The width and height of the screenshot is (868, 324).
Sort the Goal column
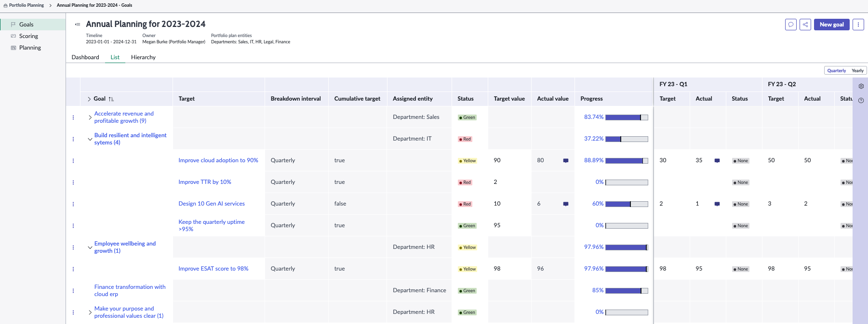point(111,99)
